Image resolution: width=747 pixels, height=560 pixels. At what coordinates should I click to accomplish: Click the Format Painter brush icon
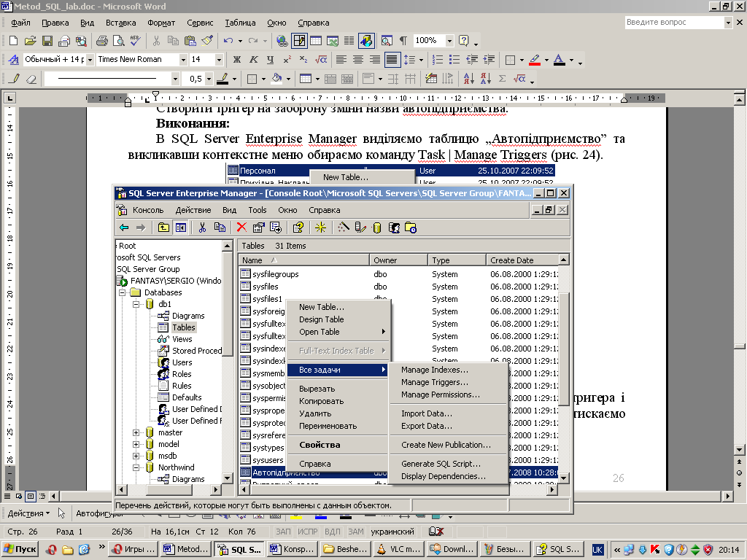point(206,41)
